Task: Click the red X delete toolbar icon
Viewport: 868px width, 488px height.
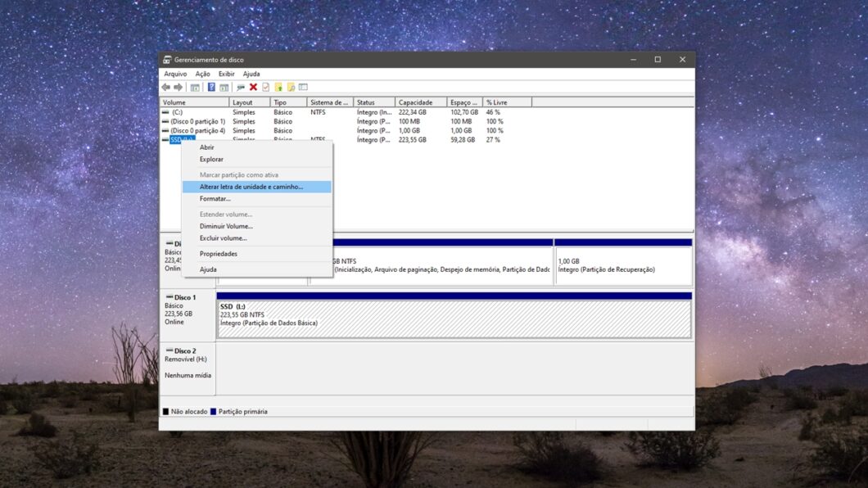Action: tap(253, 88)
